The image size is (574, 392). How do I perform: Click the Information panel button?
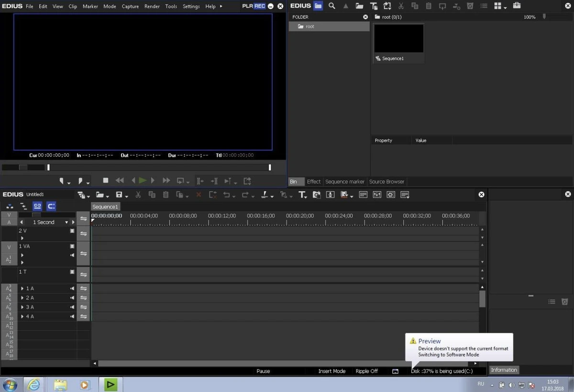coord(504,370)
